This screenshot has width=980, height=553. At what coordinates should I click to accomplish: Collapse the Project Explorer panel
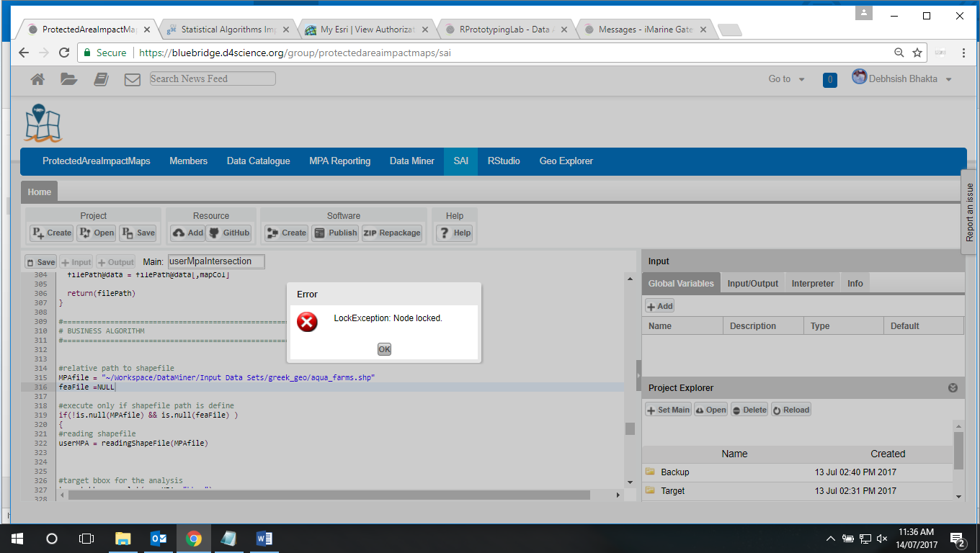click(x=953, y=388)
